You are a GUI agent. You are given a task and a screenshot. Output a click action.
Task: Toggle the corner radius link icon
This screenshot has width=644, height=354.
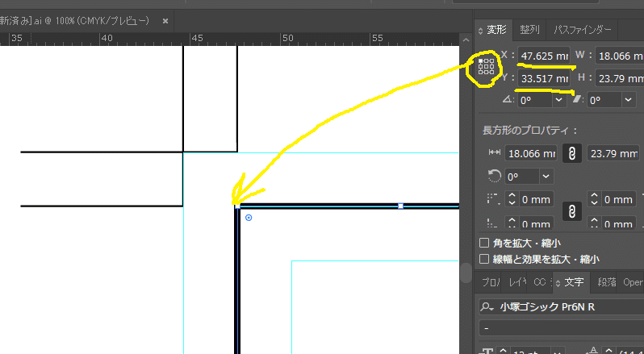coord(571,212)
